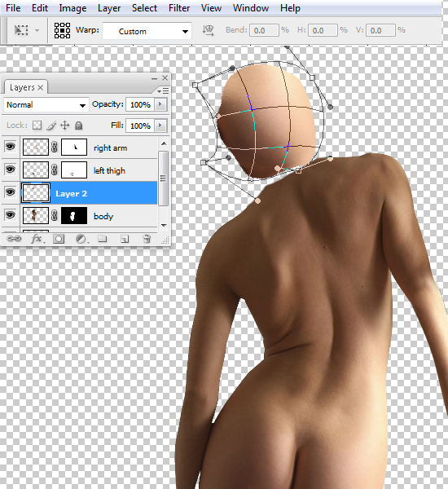Toggle lock transparent pixels

(x=37, y=126)
